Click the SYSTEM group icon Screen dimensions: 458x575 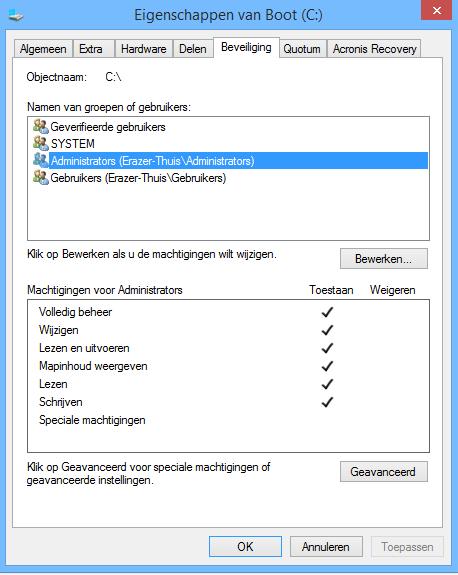click(x=41, y=144)
